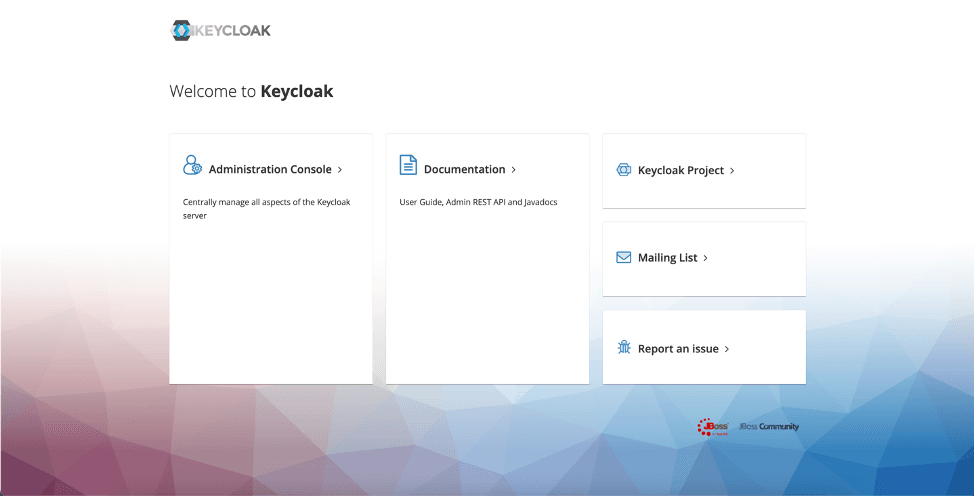Click chevron next to Documentation
This screenshot has height=497, width=974.
(x=514, y=170)
